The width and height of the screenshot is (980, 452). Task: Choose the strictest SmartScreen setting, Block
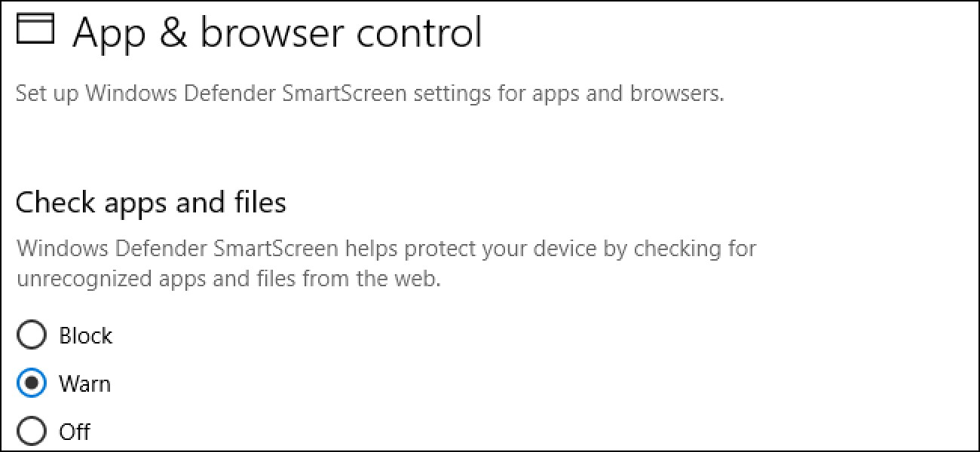[x=32, y=334]
